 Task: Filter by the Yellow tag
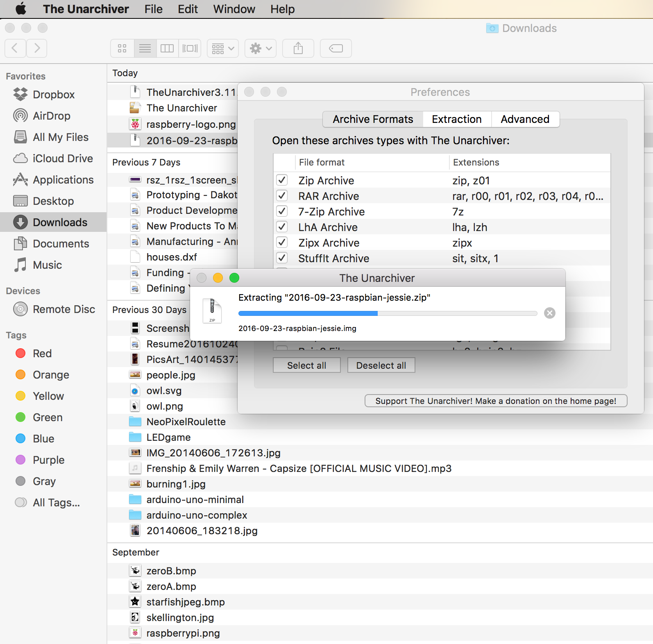coord(53,396)
